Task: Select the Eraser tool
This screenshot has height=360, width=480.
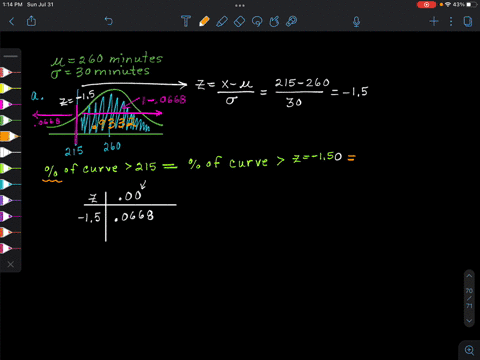Action: pos(239,22)
